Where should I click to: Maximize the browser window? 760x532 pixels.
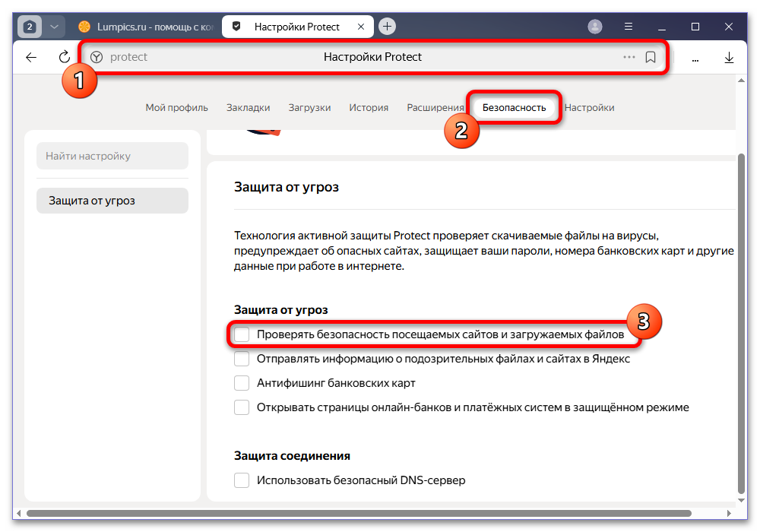coord(695,27)
